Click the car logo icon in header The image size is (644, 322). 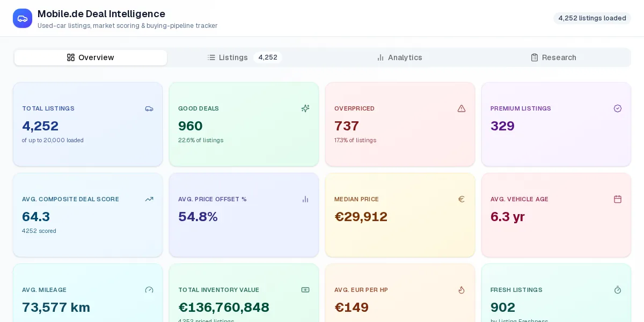[x=23, y=18]
